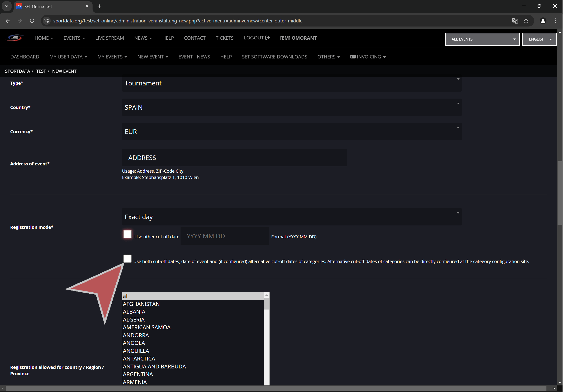563x392 pixels.
Task: Click the country list vertical scrollbar thumb
Action: (x=267, y=304)
